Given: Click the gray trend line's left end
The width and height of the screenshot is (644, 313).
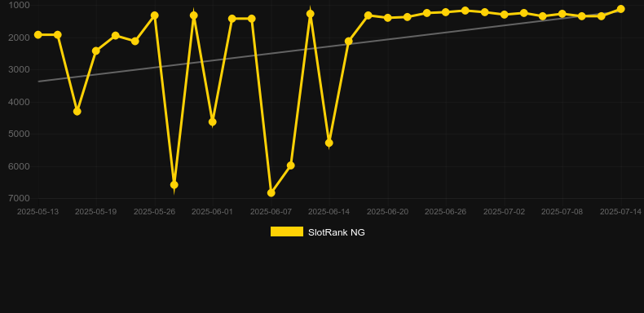Looking at the screenshot, I should click(x=39, y=82).
